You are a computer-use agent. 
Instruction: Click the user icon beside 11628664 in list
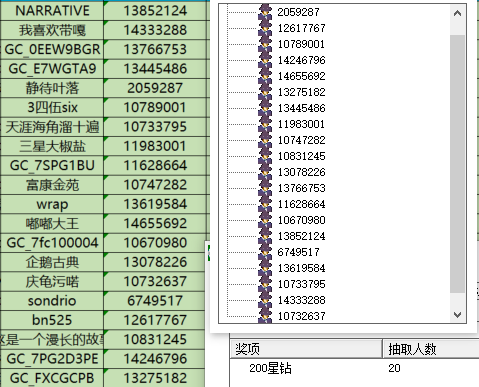tap(265, 204)
